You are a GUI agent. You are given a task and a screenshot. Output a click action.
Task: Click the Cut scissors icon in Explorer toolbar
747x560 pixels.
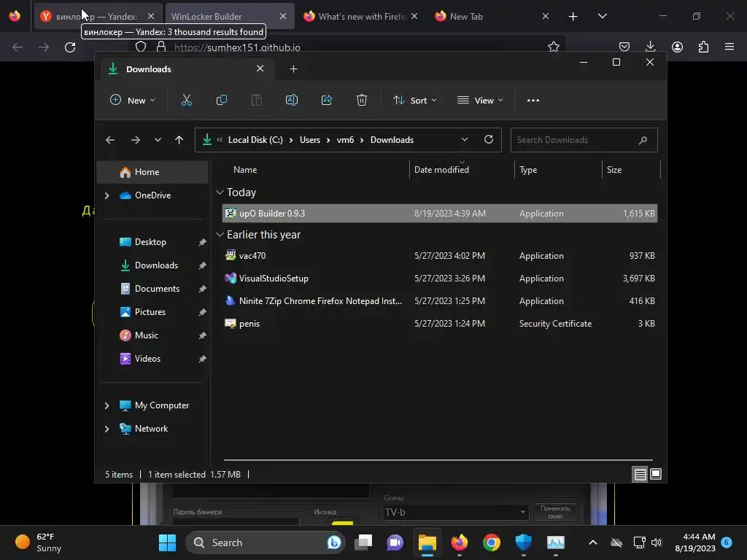point(186,100)
